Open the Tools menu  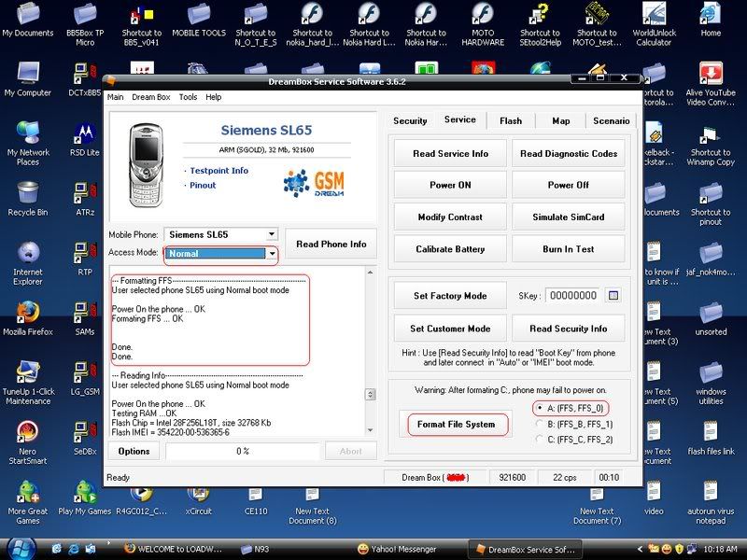coord(188,97)
